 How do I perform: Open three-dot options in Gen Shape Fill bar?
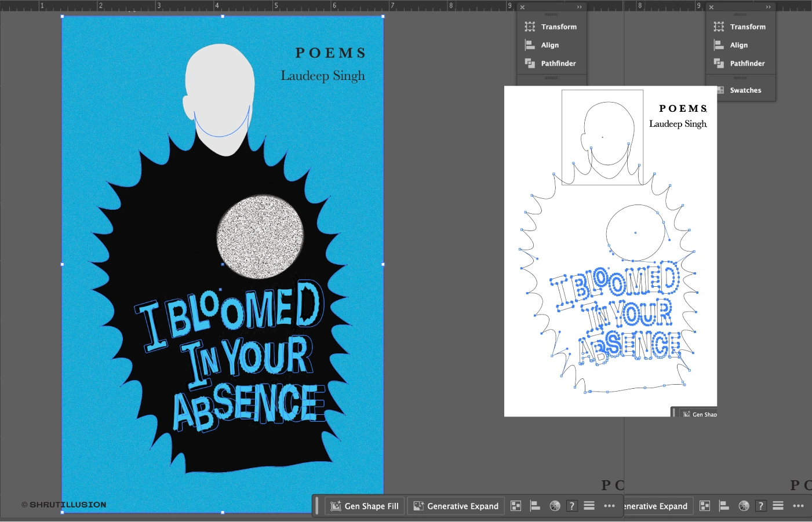tap(609, 506)
